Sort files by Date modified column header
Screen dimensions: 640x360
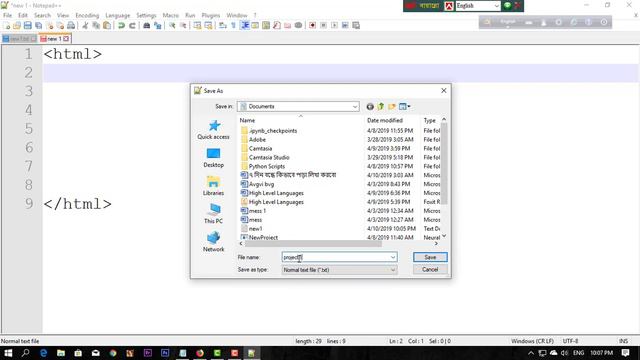pyautogui.click(x=392, y=120)
